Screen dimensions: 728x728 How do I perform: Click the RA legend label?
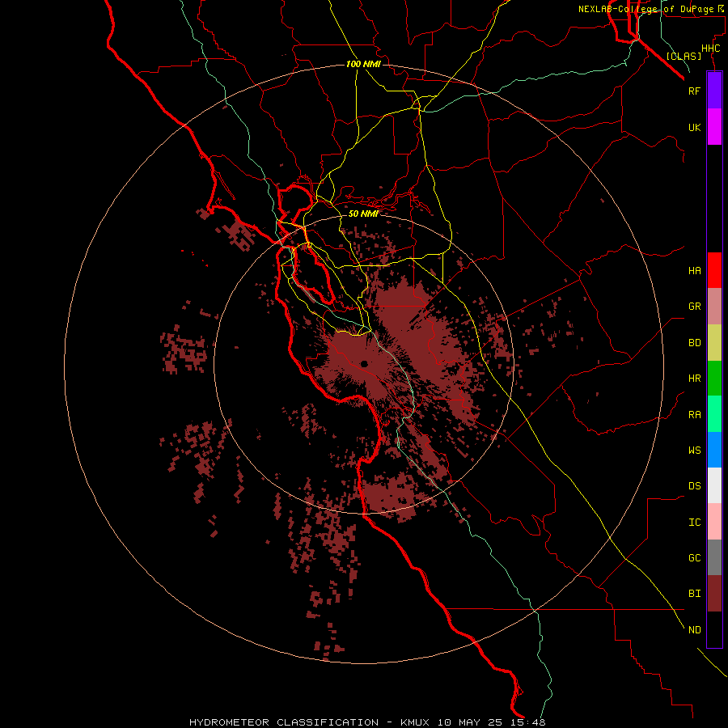click(x=694, y=415)
